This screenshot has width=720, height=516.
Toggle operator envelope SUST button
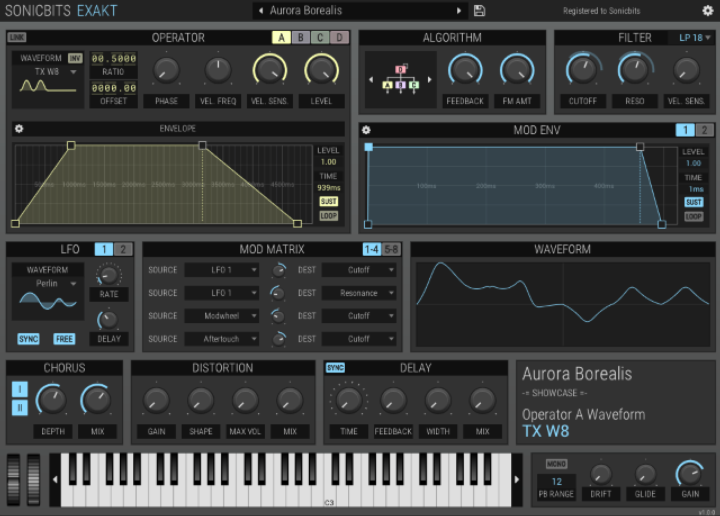pyautogui.click(x=328, y=201)
